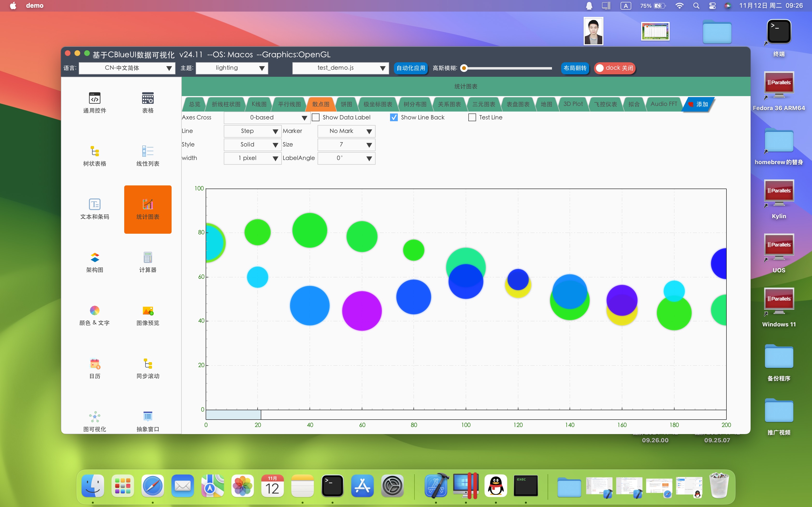Select the 架构图 architecture diagram icon

pos(95,258)
